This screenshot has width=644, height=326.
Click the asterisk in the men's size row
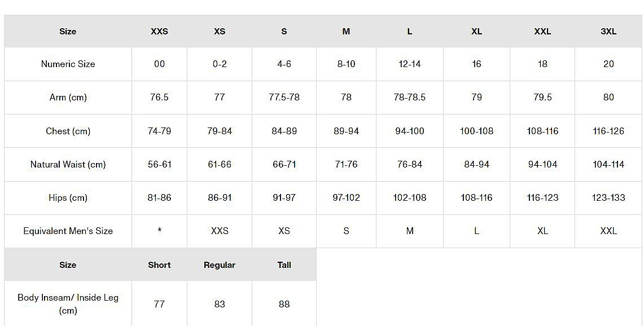click(159, 231)
